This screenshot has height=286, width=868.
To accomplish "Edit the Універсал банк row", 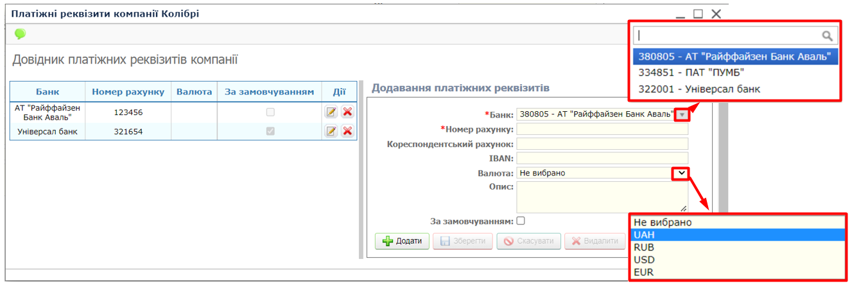I will coord(331,132).
